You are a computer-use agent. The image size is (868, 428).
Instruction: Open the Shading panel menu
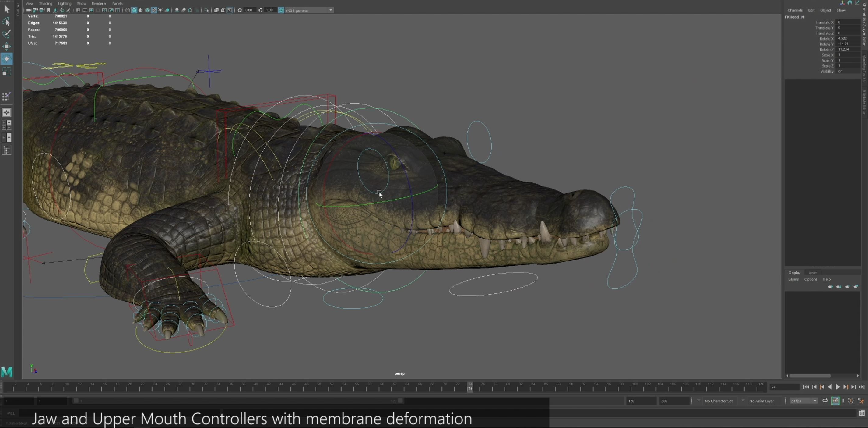tap(45, 3)
